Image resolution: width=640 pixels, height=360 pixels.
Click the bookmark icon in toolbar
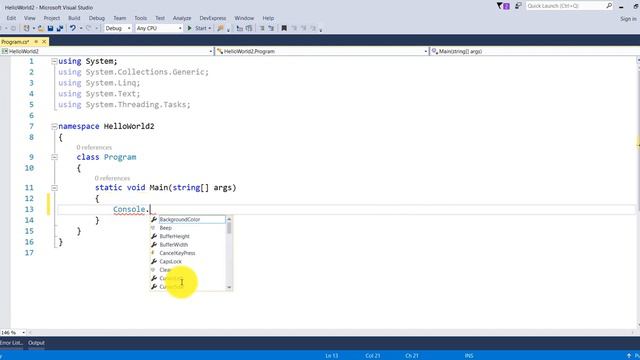(284, 28)
